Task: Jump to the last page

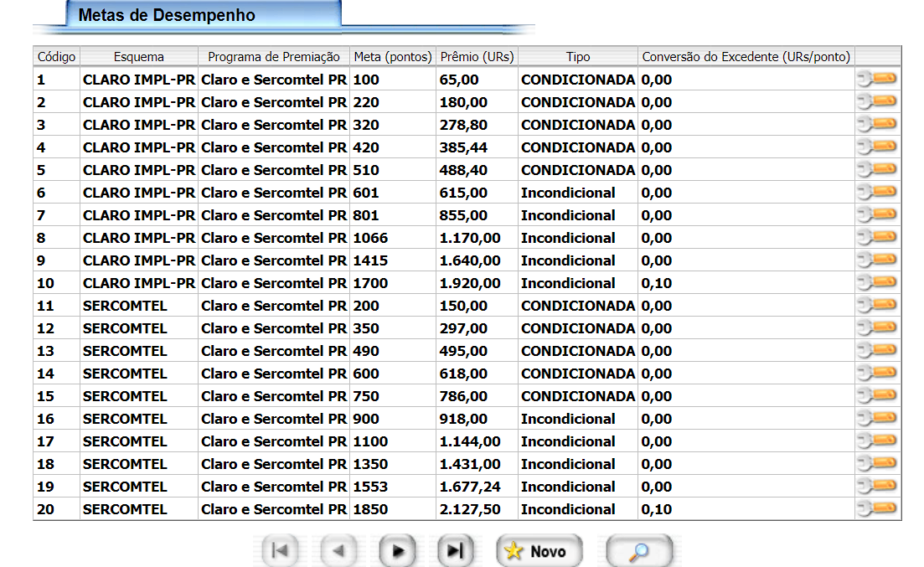Action: pyautogui.click(x=455, y=550)
